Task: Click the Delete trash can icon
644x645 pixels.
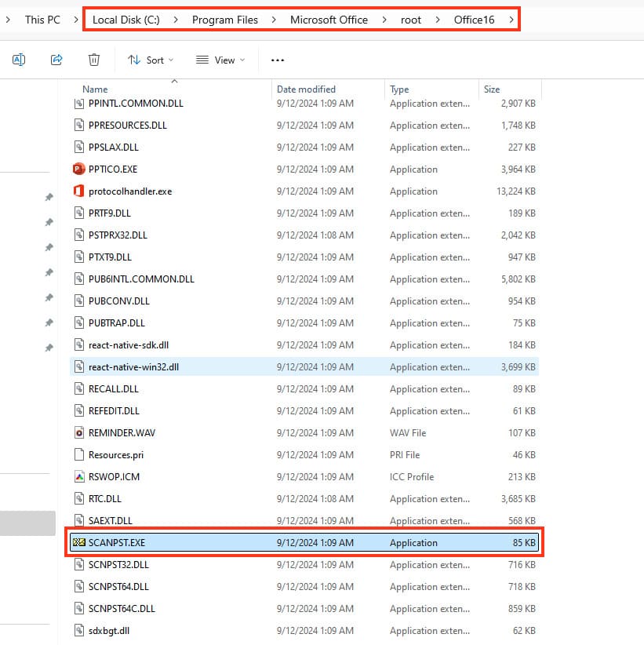Action: click(x=94, y=60)
